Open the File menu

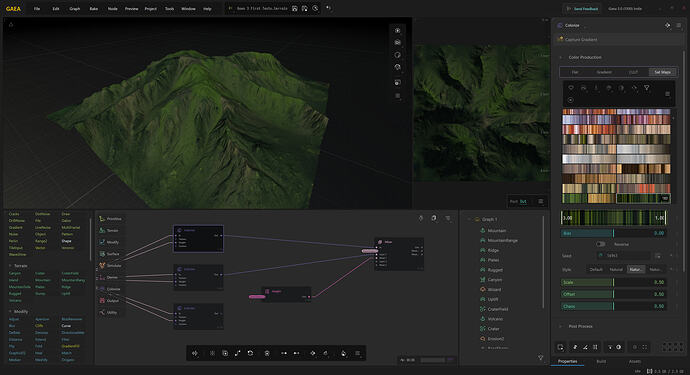pos(37,9)
